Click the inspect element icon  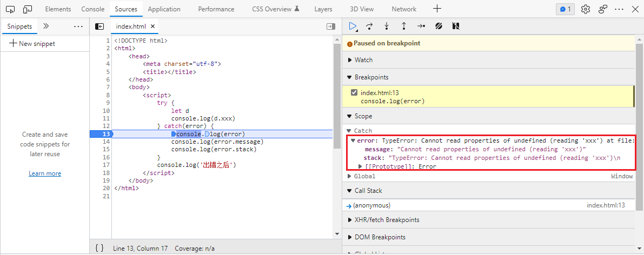[10, 9]
